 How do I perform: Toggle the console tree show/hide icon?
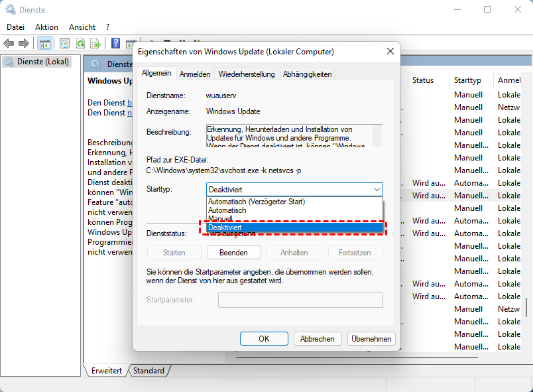point(45,44)
